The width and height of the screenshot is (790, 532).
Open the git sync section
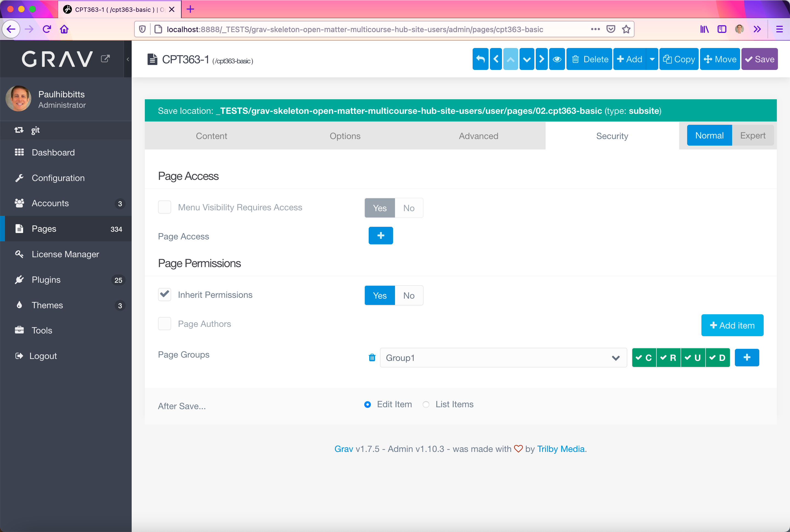click(x=35, y=130)
